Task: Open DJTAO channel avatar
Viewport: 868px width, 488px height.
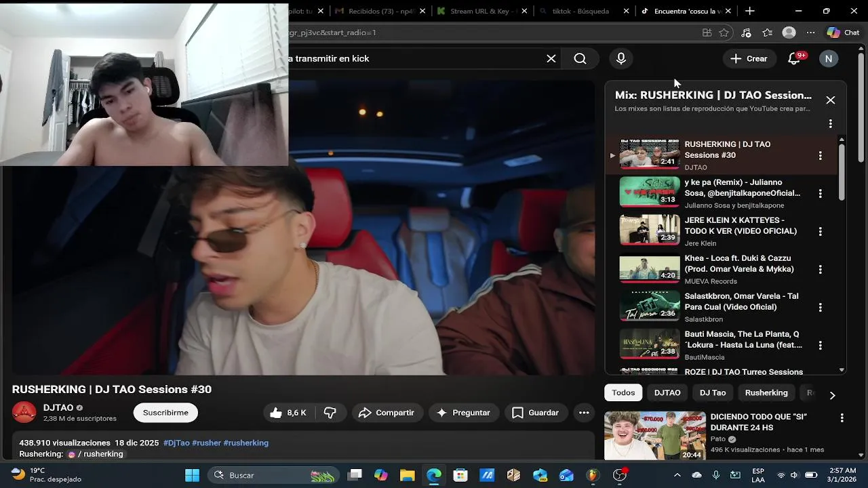Action: coord(24,413)
